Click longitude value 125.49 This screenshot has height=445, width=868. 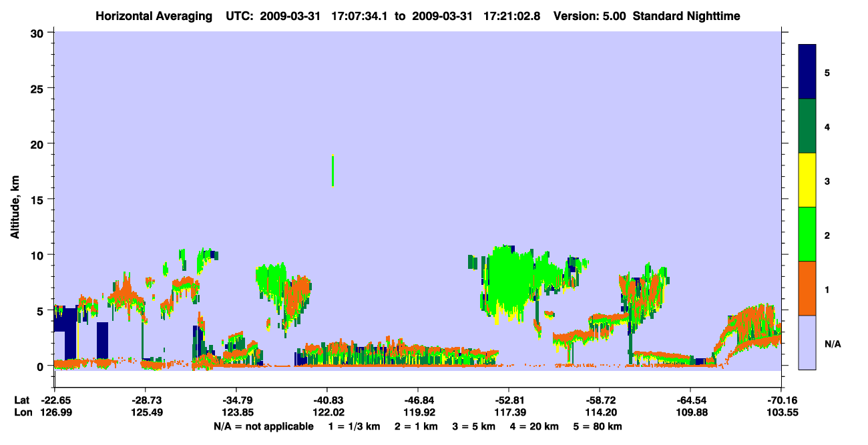click(146, 412)
